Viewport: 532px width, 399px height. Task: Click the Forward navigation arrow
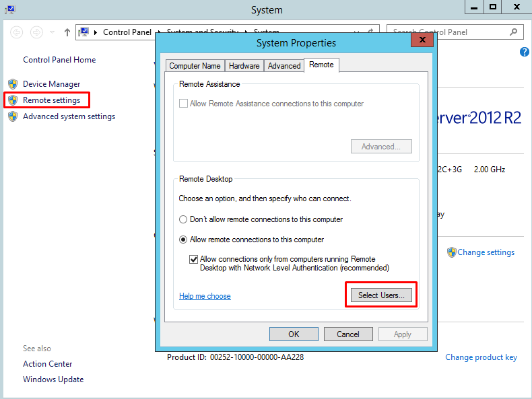(36, 32)
